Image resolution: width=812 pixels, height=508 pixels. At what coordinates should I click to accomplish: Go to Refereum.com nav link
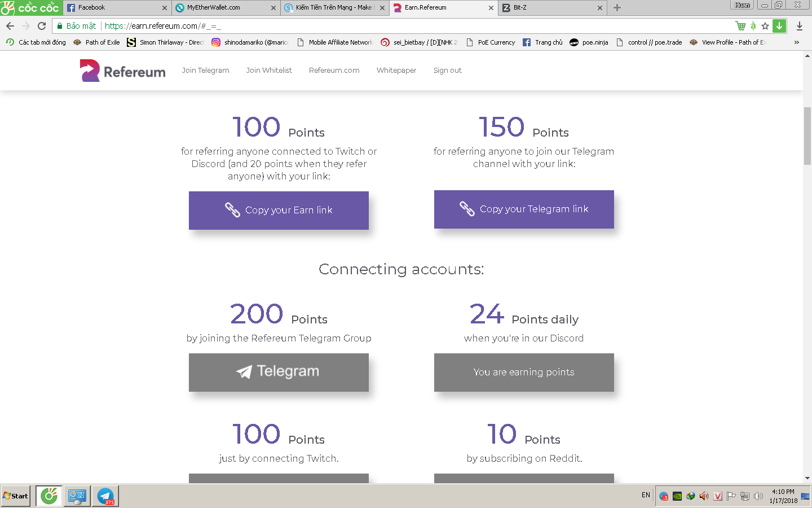334,71
